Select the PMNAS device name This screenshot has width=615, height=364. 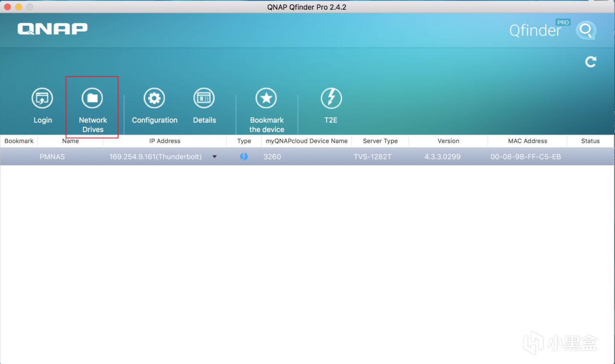point(52,157)
